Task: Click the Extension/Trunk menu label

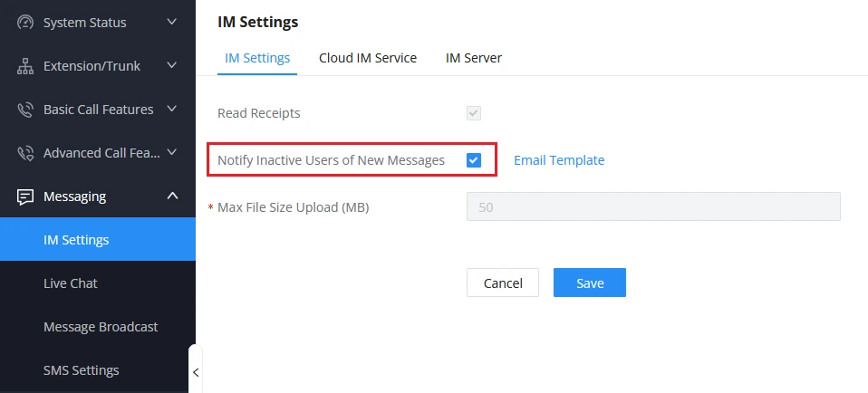Action: click(92, 66)
